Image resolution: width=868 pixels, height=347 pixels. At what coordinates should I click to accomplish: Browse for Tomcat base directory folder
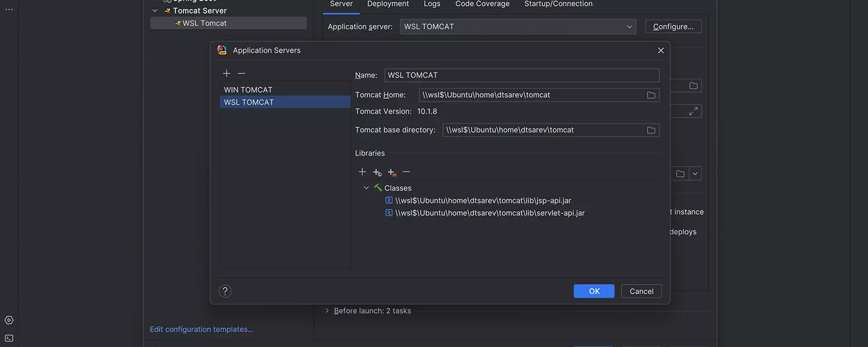point(651,130)
